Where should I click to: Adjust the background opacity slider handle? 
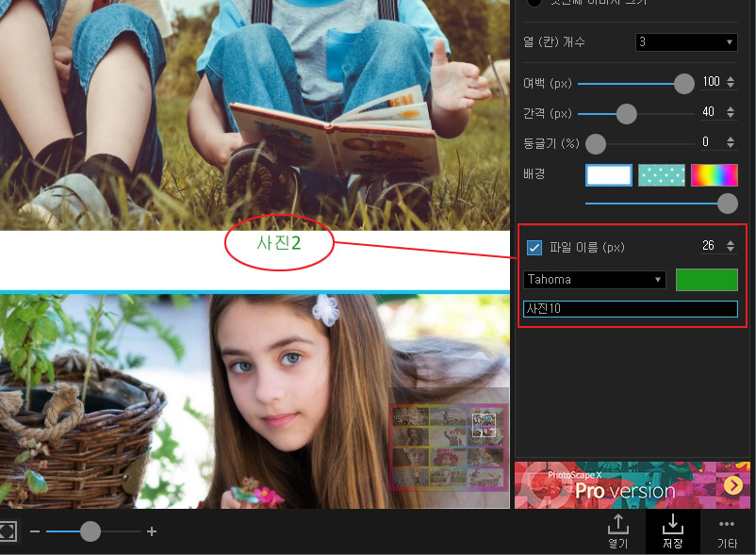[728, 204]
